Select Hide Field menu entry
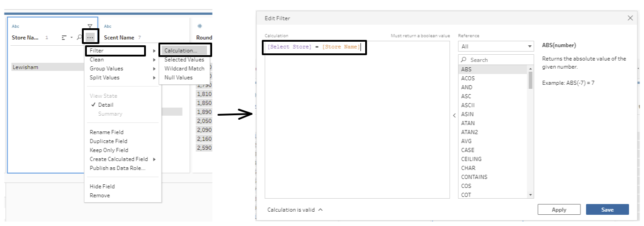Image resolution: width=644 pixels, height=226 pixels. [x=122, y=187]
